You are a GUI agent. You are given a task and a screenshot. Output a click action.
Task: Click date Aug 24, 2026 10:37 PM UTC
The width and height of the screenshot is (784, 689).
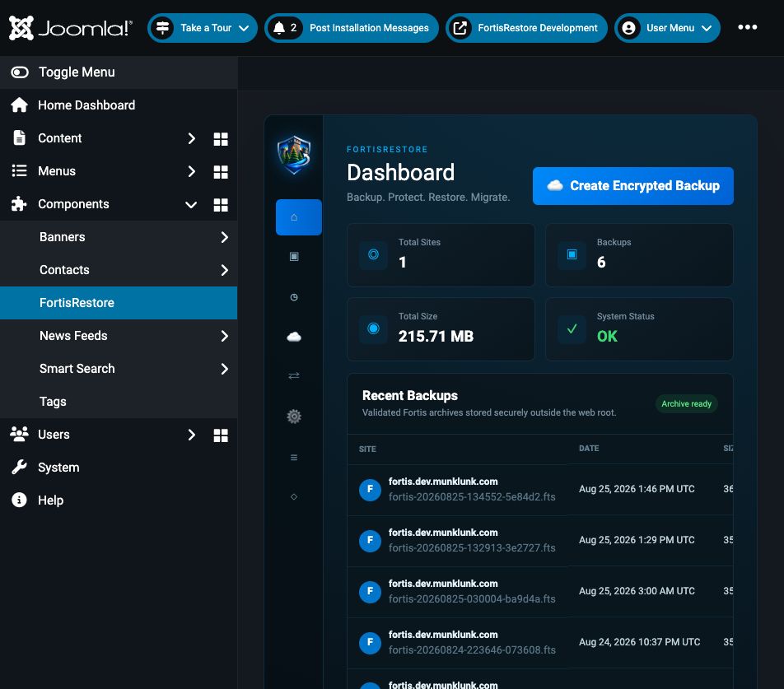(640, 642)
